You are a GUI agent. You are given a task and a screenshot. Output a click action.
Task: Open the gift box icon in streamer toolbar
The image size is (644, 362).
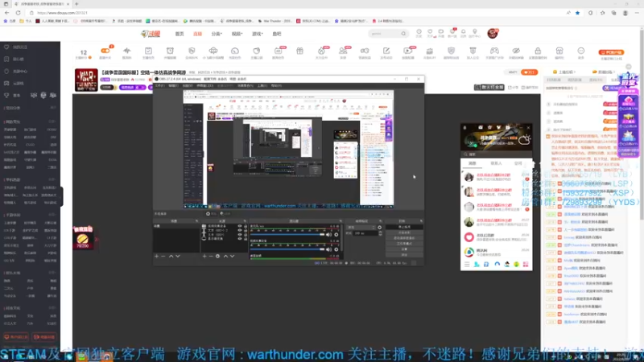(299, 51)
